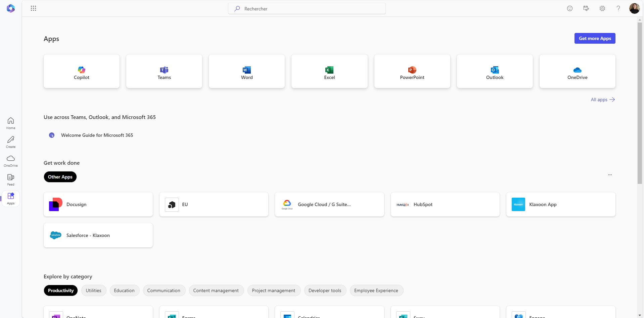Open Feed in the left sidebar
The height and width of the screenshot is (318, 644).
11,180
